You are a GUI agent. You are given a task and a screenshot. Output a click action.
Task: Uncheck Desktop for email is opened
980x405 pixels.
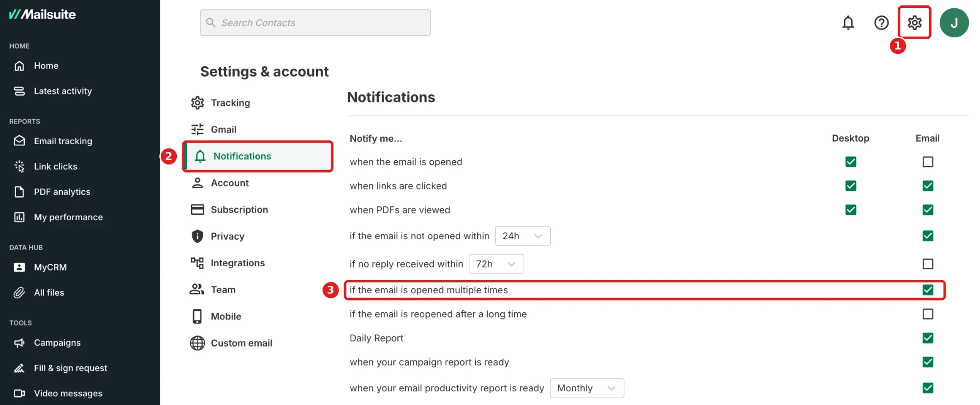pyautogui.click(x=851, y=162)
